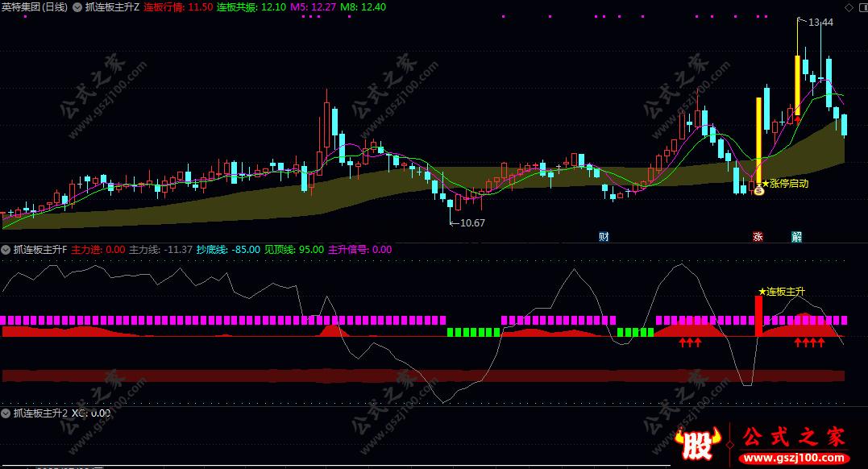868x469 pixels.
Task: Click the 涨 marker below the price chart
Action: click(758, 236)
